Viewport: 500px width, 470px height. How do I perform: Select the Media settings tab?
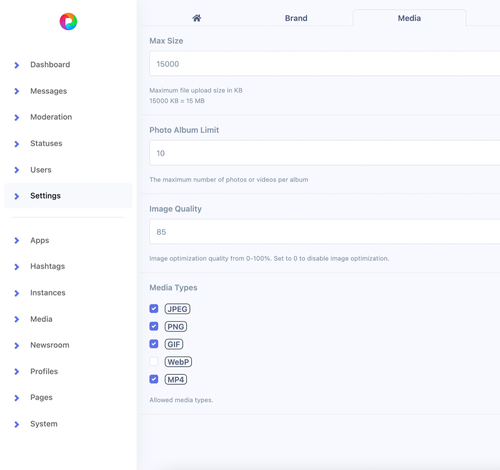(x=409, y=18)
